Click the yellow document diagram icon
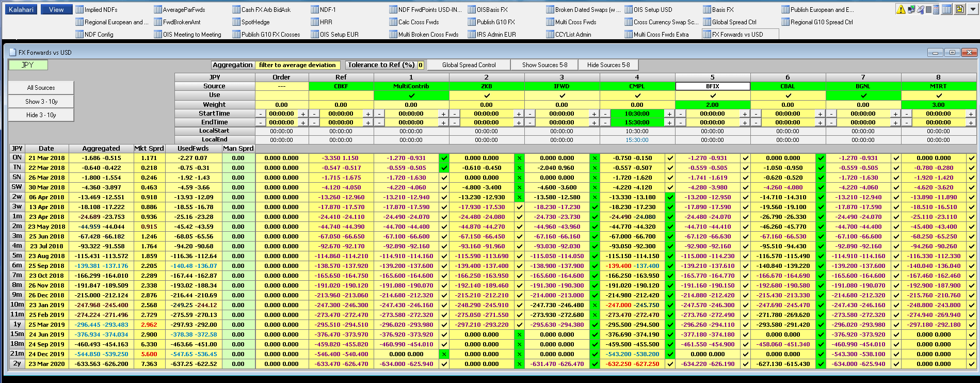Image resolution: width=980 pixels, height=383 pixels. [x=959, y=9]
